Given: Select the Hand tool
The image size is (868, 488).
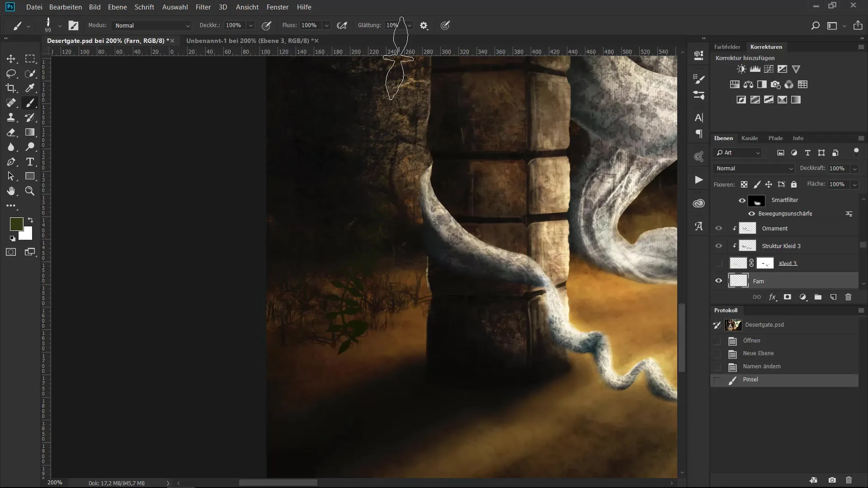Looking at the screenshot, I should [x=11, y=191].
